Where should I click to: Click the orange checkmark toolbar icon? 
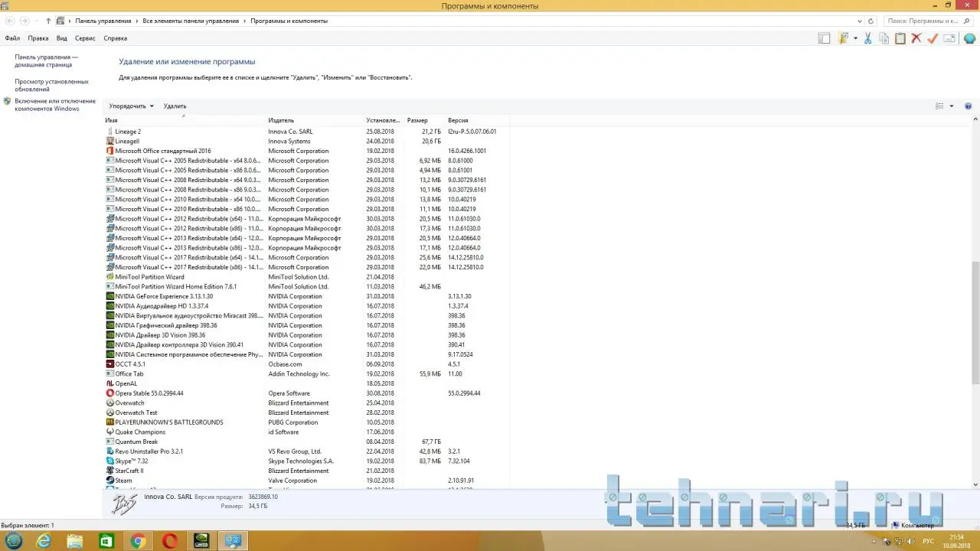coord(933,38)
